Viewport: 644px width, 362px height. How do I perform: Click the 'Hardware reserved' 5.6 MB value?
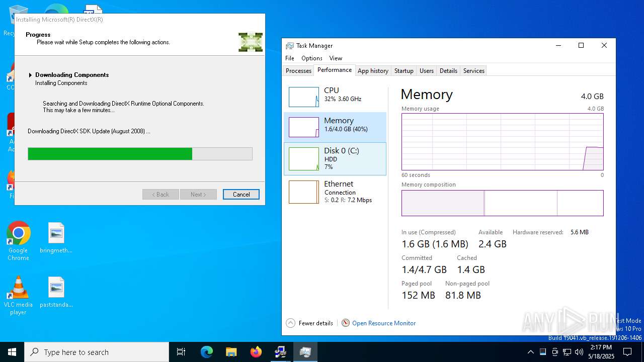coord(580,232)
